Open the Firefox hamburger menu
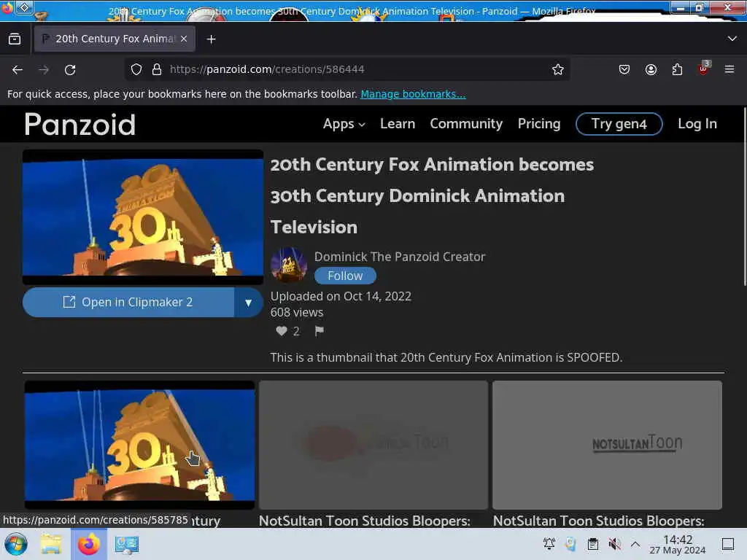Image resolution: width=747 pixels, height=560 pixels. pos(729,69)
